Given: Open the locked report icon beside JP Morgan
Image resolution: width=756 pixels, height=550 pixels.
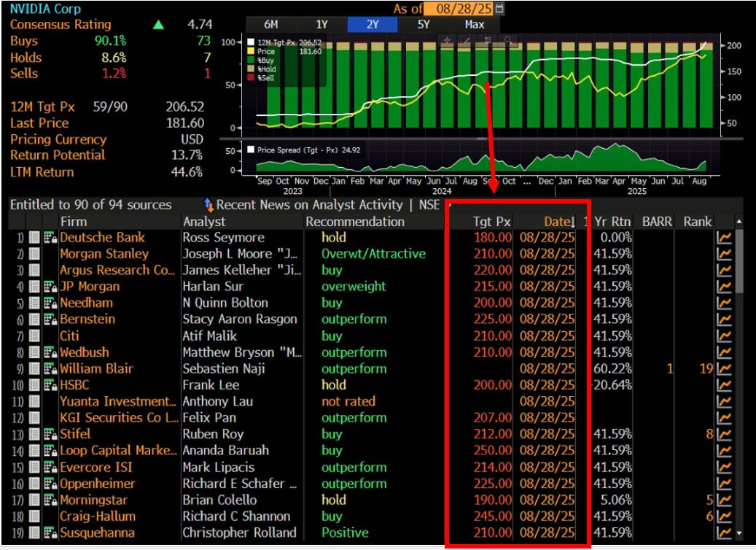Looking at the screenshot, I should [50, 287].
